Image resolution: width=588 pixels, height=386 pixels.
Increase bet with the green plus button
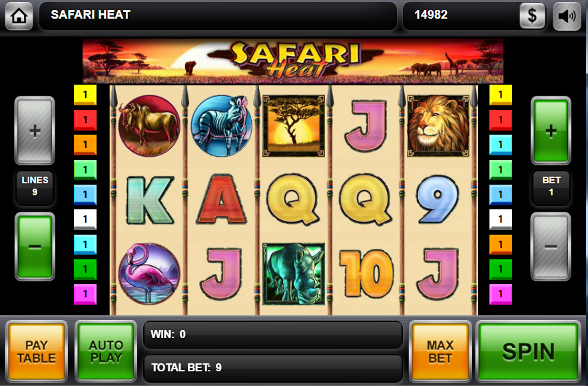(551, 131)
